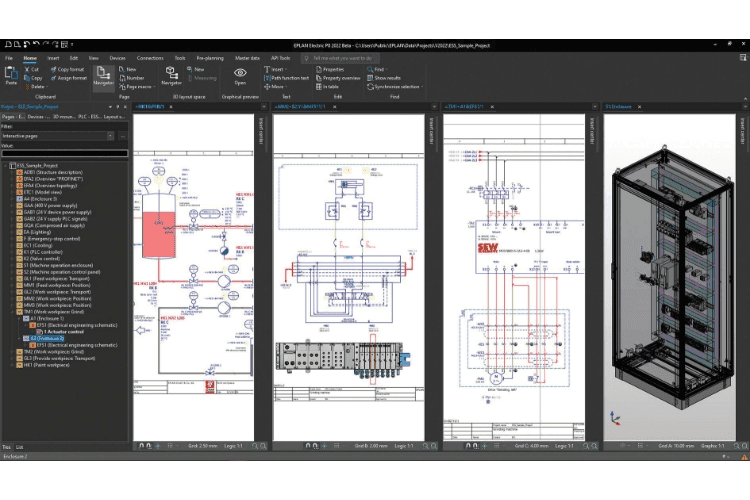Click the In table edit command
The height and width of the screenshot is (500, 750).
(327, 87)
